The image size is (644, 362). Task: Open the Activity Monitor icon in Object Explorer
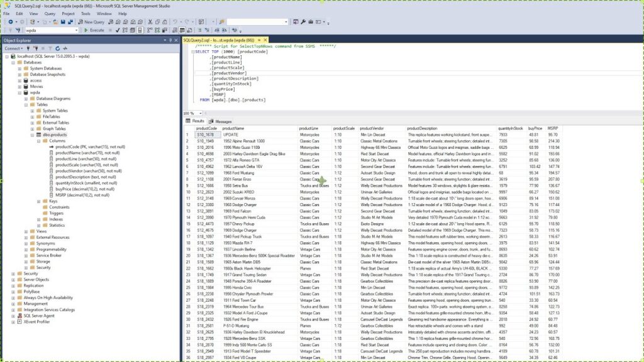point(65,48)
